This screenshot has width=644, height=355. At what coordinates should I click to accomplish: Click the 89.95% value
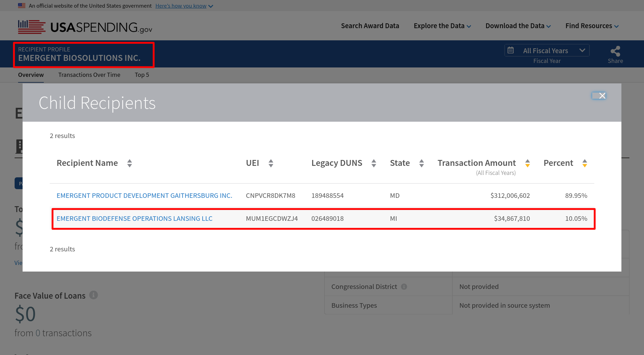point(576,195)
